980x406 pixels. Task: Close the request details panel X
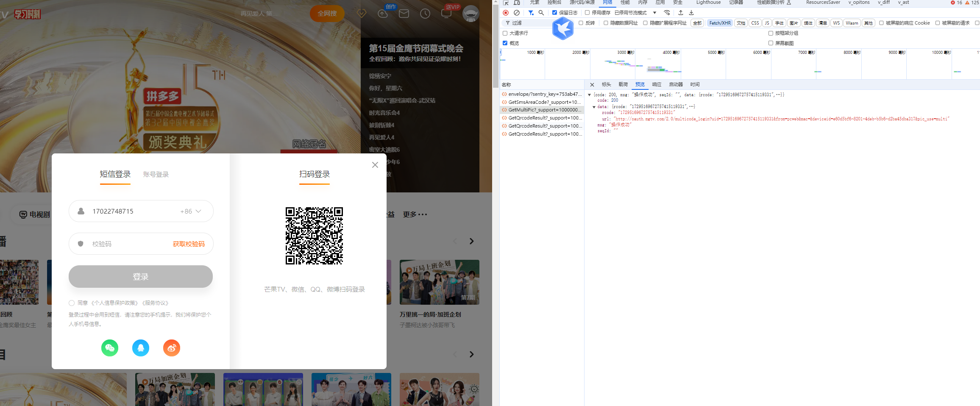pos(592,85)
